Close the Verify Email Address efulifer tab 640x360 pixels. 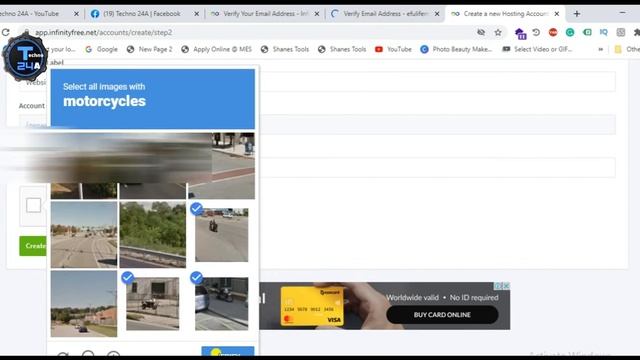click(437, 14)
